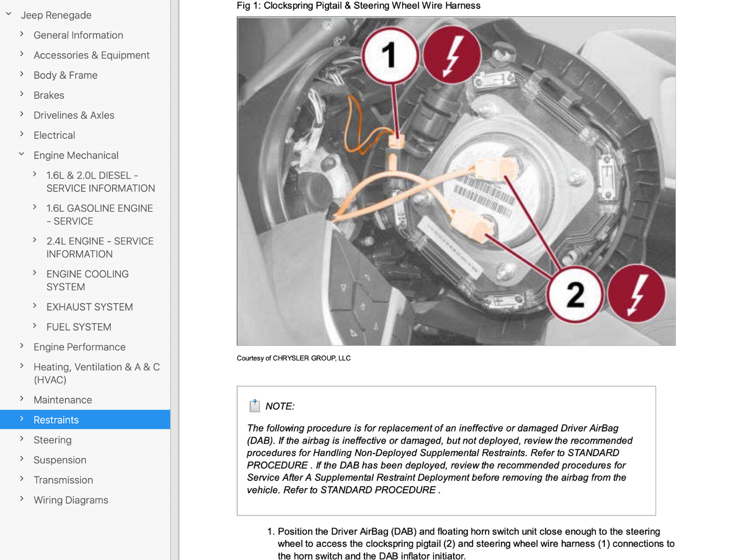Expand the General Information chevron
Screen dimensions: 732x560
tap(22, 34)
